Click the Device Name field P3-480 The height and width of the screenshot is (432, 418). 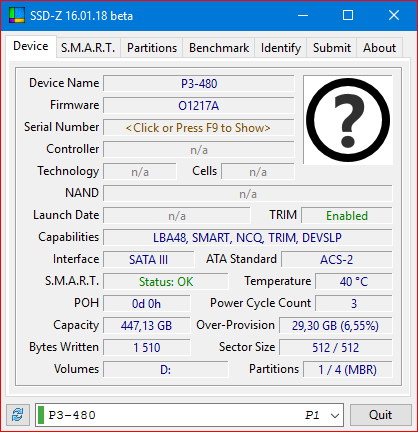[199, 83]
